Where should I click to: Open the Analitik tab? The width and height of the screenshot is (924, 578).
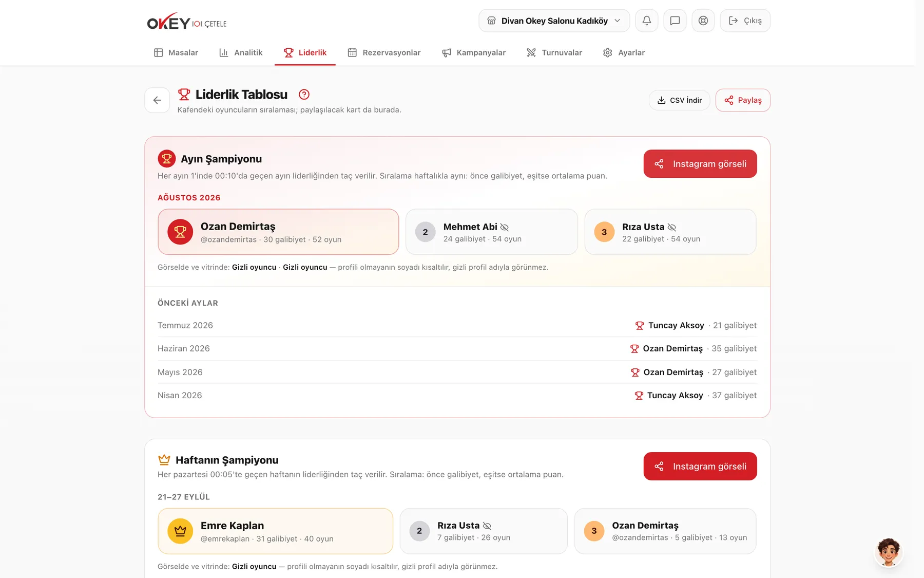[241, 52]
